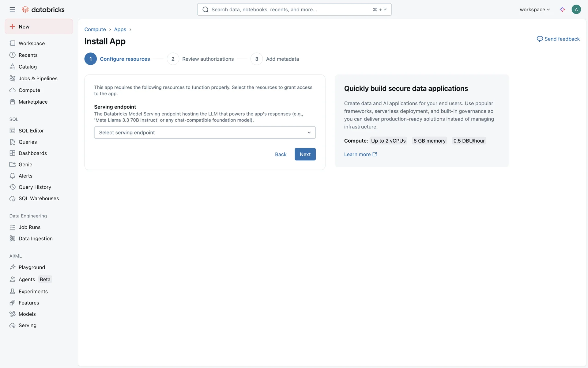Click the hamburger menu icon
This screenshot has width=588, height=368.
12,10
